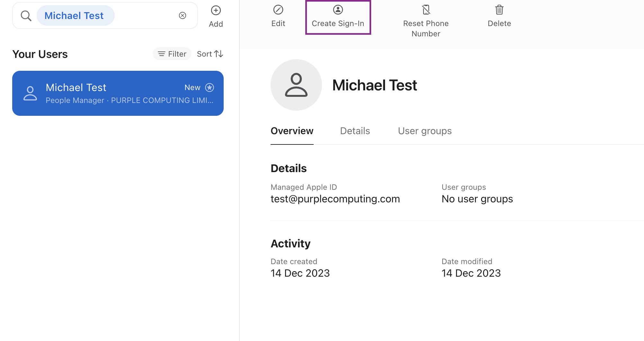Click the search magnifier icon
Viewport: 644px width, 341px height.
coord(26,15)
